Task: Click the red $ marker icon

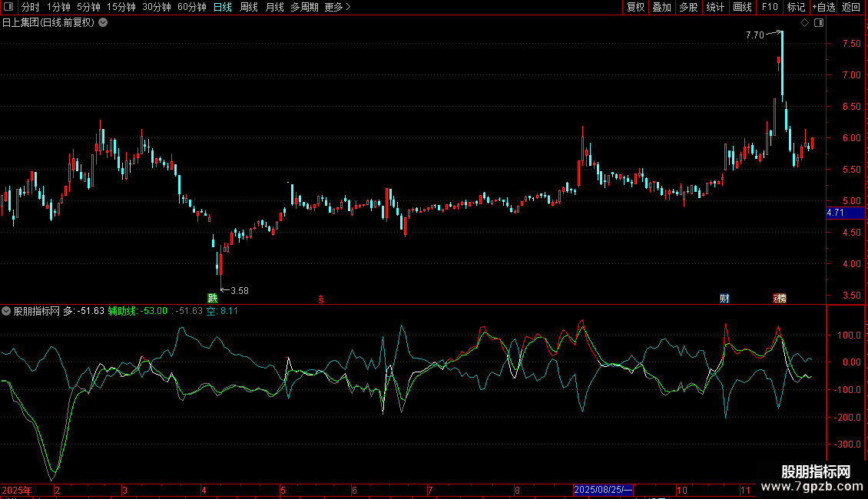Action: (321, 299)
